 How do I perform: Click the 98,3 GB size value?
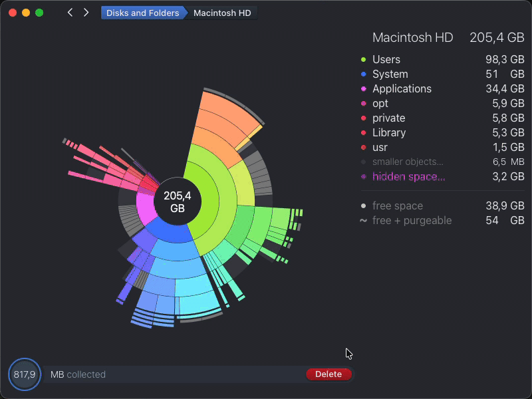[505, 59]
